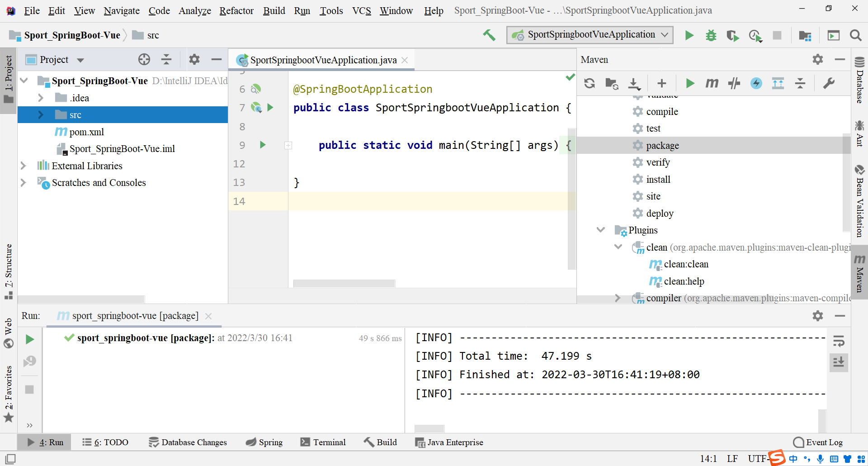Viewport: 868px width, 466px height.
Task: Open Project panel settings gear
Action: tap(194, 59)
